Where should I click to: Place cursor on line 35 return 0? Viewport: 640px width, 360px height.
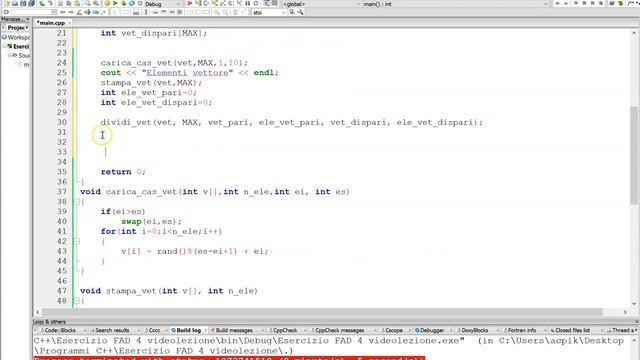click(x=123, y=172)
